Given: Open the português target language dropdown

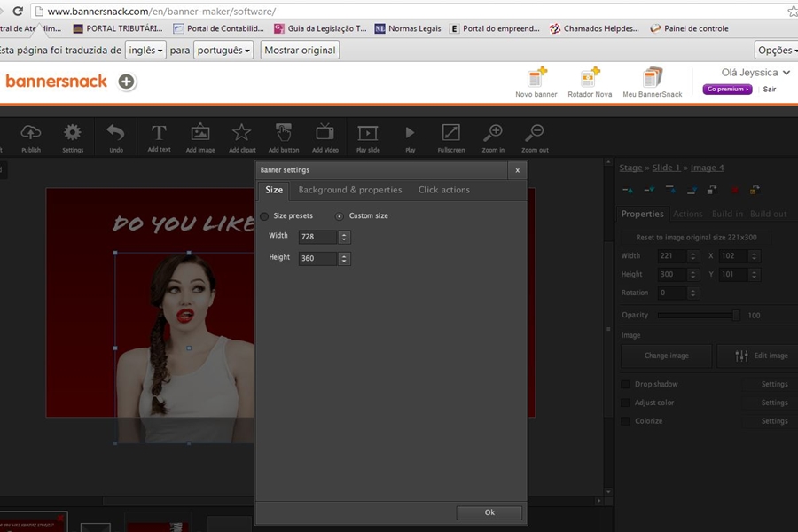Looking at the screenshot, I should (x=223, y=50).
